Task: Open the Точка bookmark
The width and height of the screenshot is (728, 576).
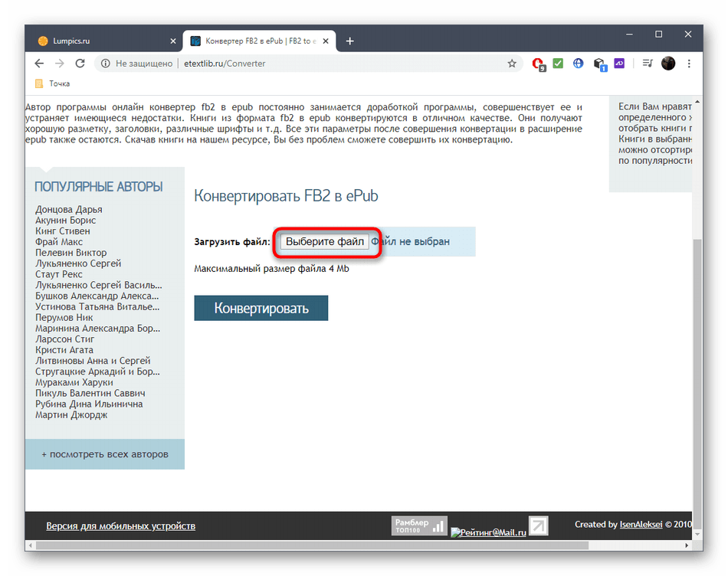Action: point(53,83)
